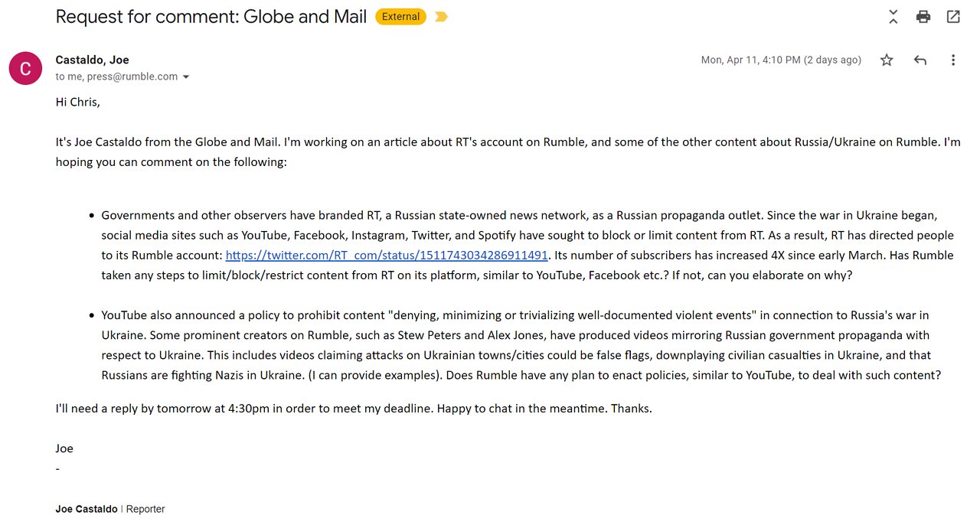Print this email with the printer icon
This screenshot has height=518, width=980.
click(x=923, y=16)
